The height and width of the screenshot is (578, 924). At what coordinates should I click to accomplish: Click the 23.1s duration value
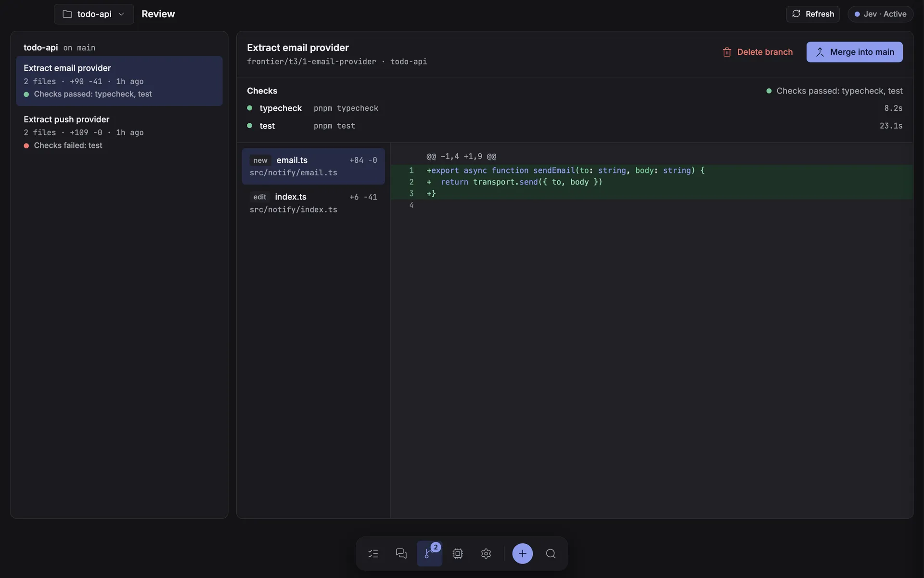[x=891, y=126]
